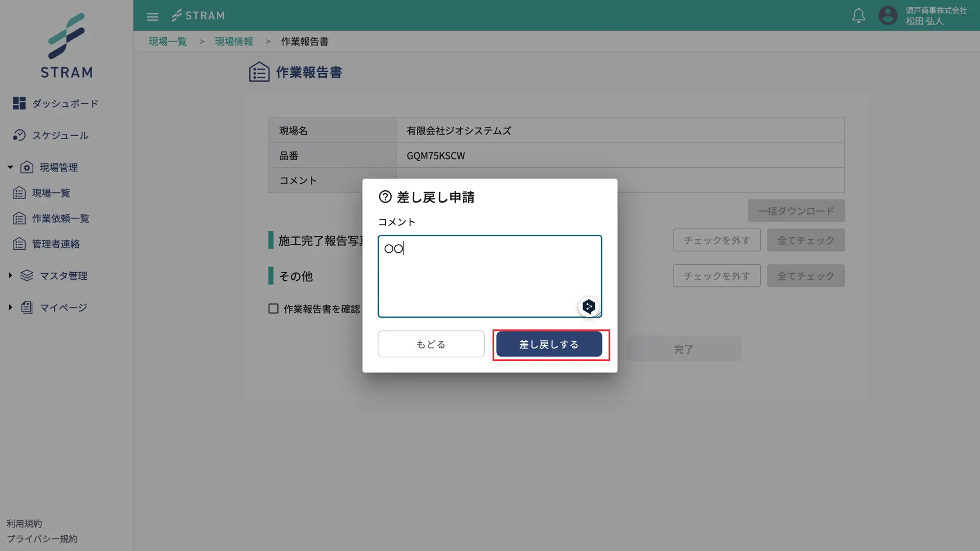
Task: Select the ダッシュボード sidebar icon
Action: coord(19,103)
